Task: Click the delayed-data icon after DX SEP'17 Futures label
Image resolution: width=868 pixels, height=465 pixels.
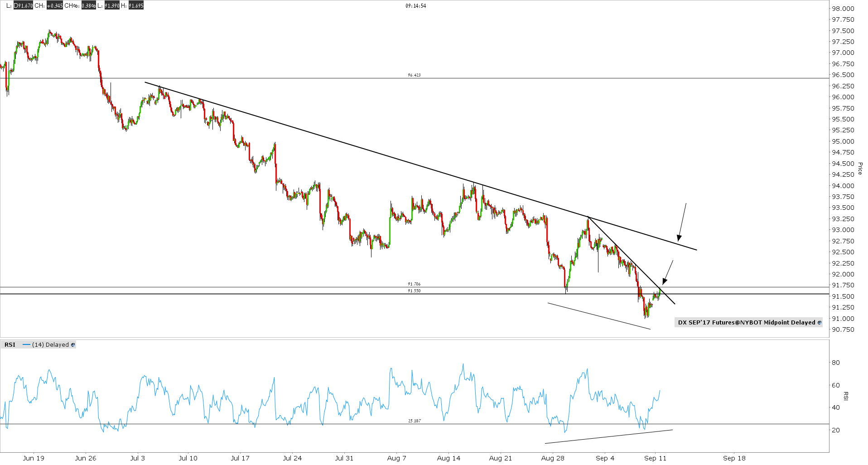Action: pos(819,323)
